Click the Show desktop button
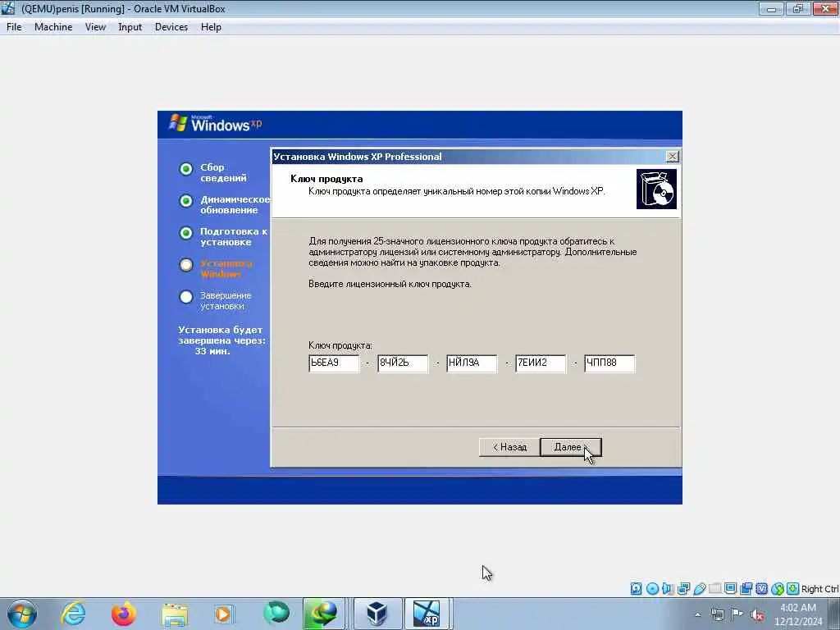840x630 pixels. click(834, 614)
